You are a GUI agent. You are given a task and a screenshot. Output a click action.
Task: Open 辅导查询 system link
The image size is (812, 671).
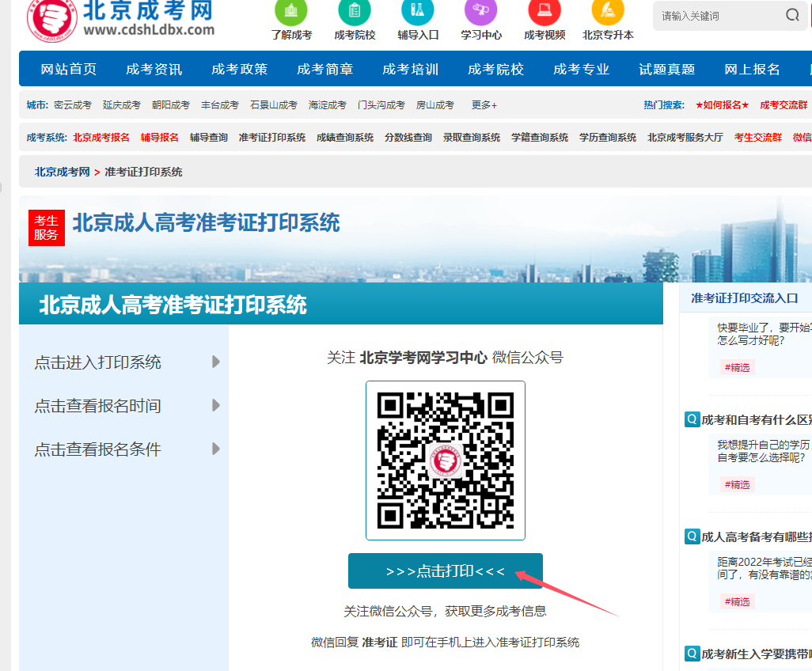tap(209, 137)
